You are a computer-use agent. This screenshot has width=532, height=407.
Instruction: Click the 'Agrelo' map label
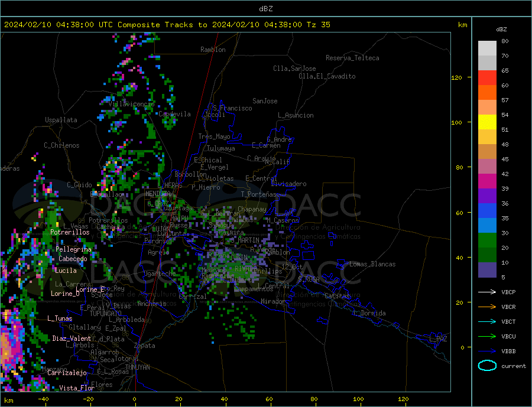click(x=158, y=252)
